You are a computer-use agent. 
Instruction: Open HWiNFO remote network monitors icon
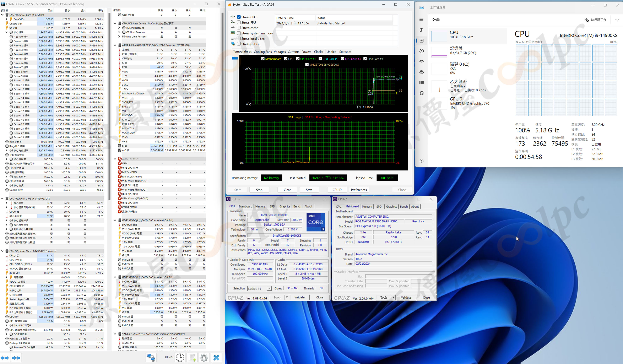coord(151,358)
